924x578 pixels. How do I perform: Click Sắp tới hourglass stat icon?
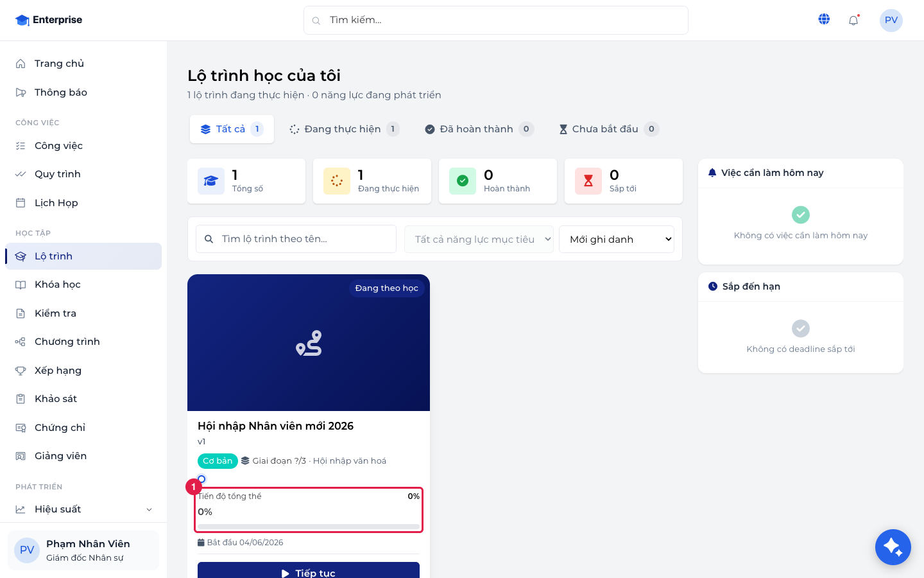click(x=588, y=181)
